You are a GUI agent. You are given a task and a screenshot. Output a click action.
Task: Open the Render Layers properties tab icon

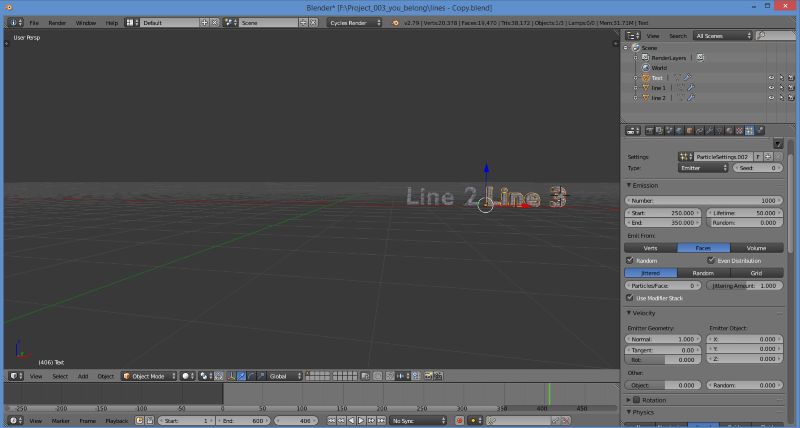coord(659,131)
